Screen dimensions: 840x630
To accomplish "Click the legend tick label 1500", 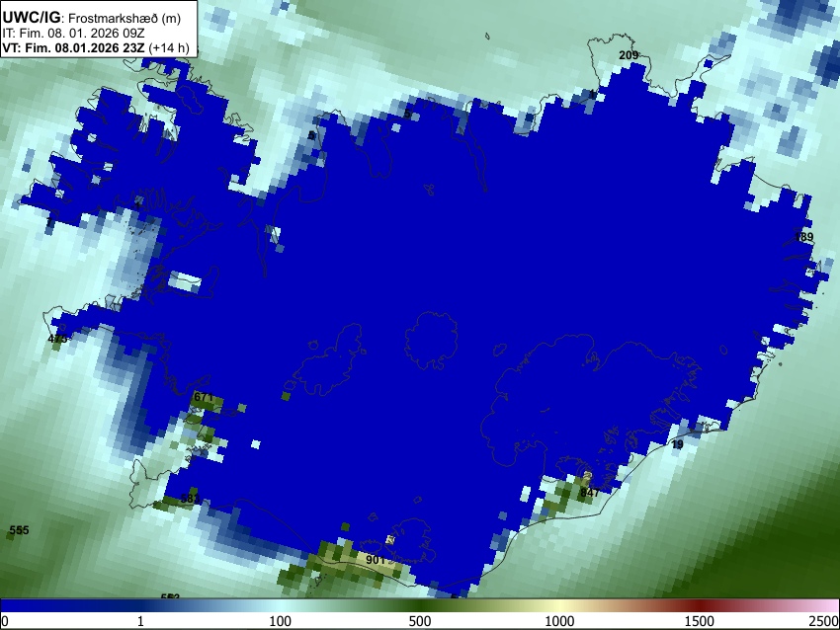I will (699, 621).
